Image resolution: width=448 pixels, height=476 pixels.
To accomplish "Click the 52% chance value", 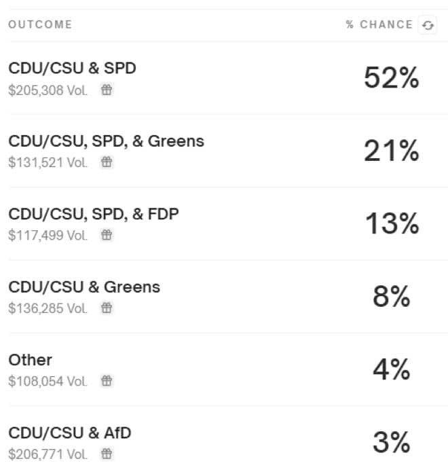I will (391, 79).
